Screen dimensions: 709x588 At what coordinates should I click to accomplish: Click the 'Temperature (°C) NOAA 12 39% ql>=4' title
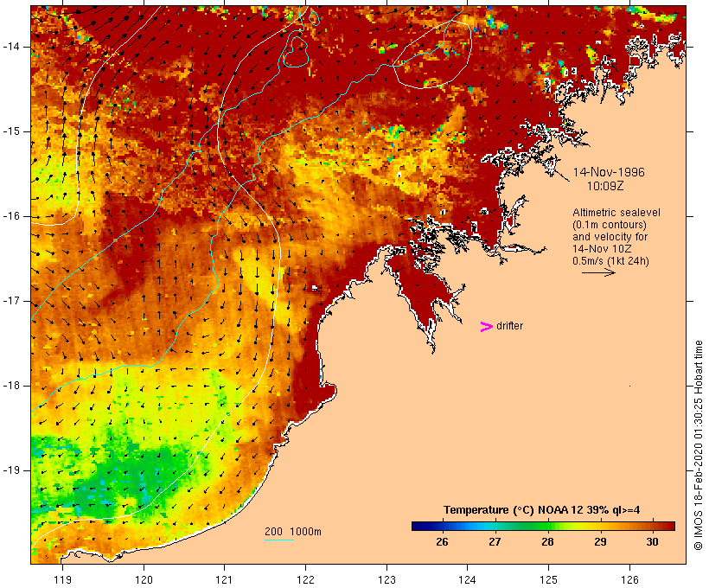point(542,510)
